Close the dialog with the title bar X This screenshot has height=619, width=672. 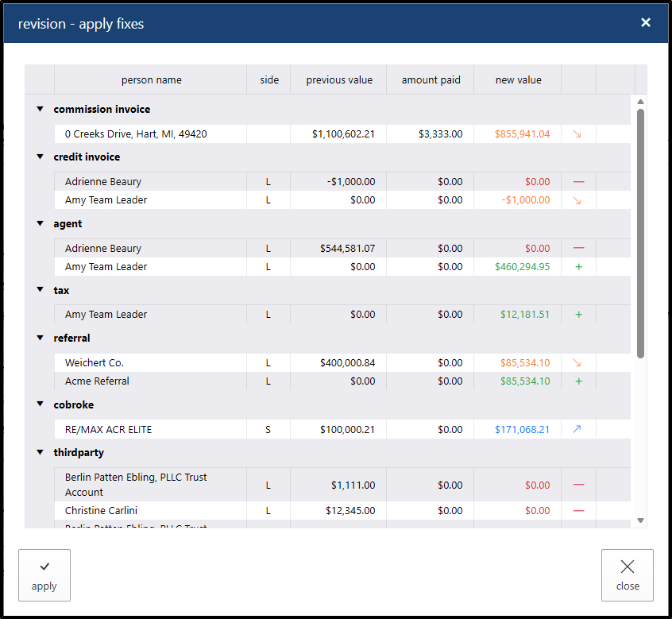pyautogui.click(x=646, y=23)
